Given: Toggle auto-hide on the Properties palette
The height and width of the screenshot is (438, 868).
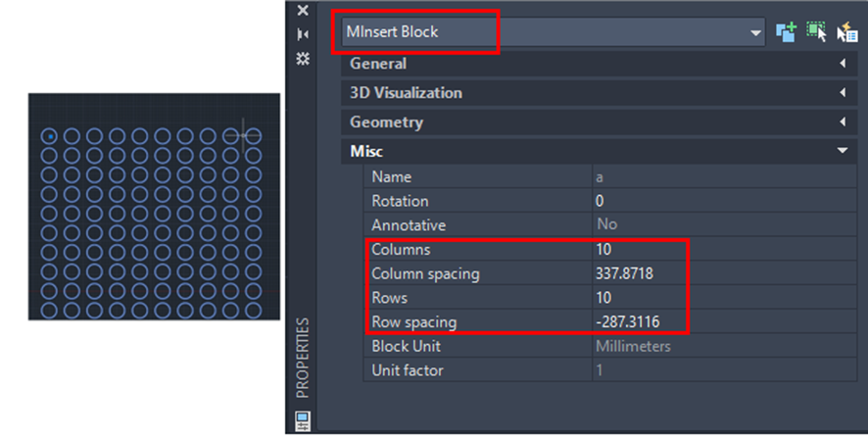Looking at the screenshot, I should point(303,34).
